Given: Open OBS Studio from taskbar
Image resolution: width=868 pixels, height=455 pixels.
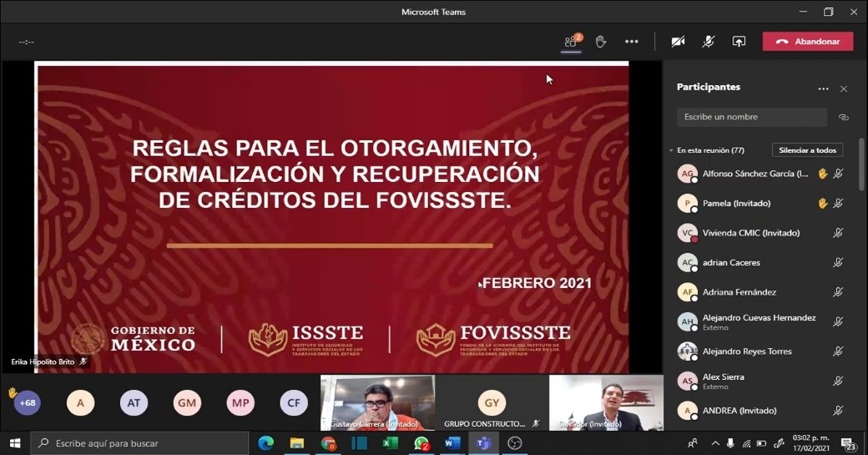Looking at the screenshot, I should [x=515, y=442].
